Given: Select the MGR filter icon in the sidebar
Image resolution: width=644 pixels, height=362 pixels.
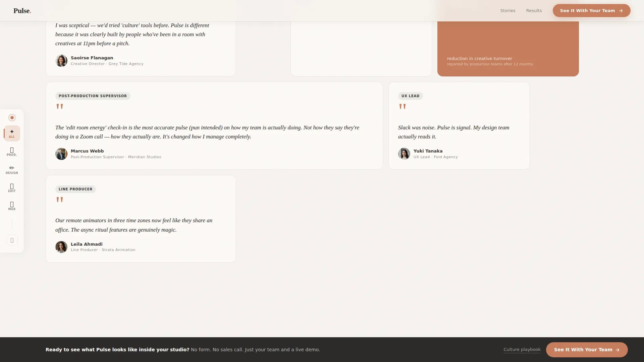Looking at the screenshot, I should (12, 206).
